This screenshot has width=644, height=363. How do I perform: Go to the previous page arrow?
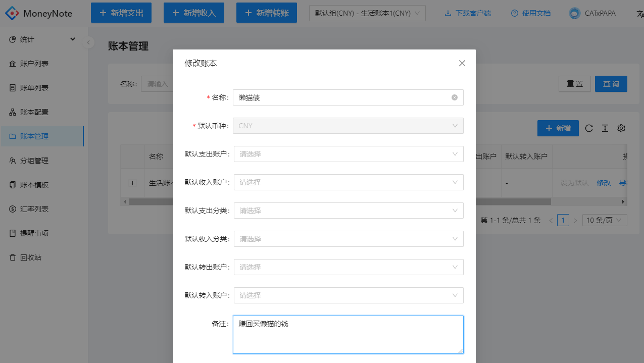click(551, 220)
